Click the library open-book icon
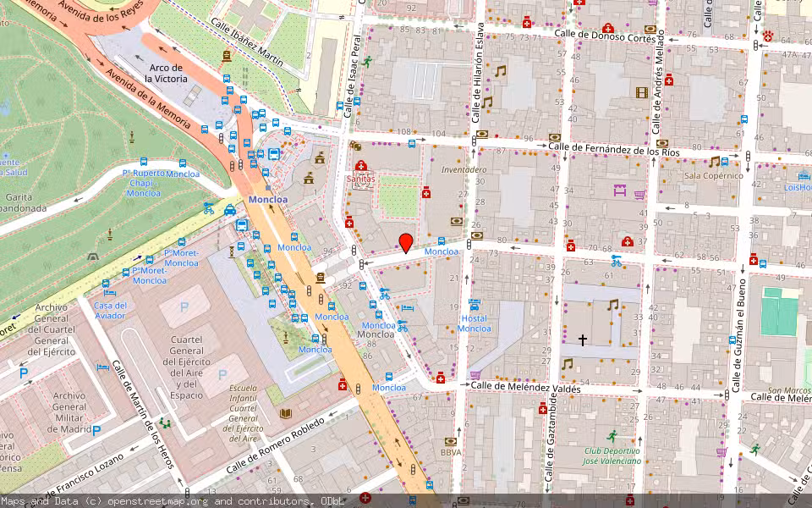Screen dimensions: 812x508 [x=285, y=414]
